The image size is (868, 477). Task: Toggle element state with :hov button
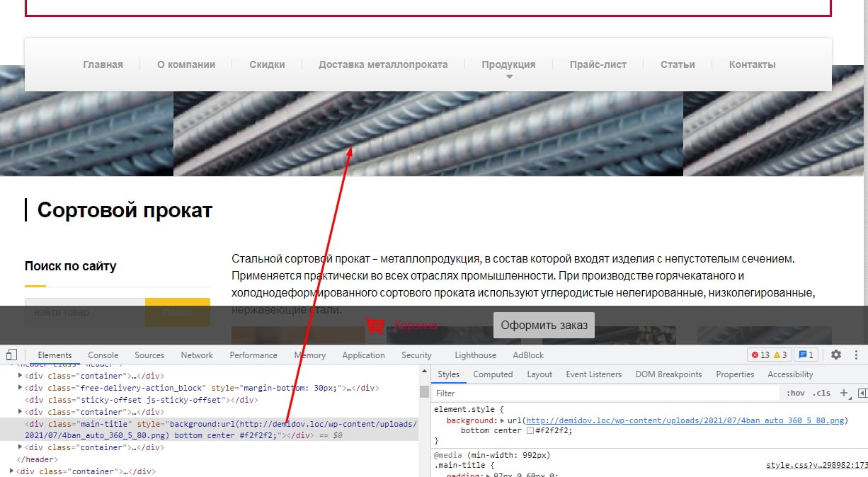click(796, 393)
